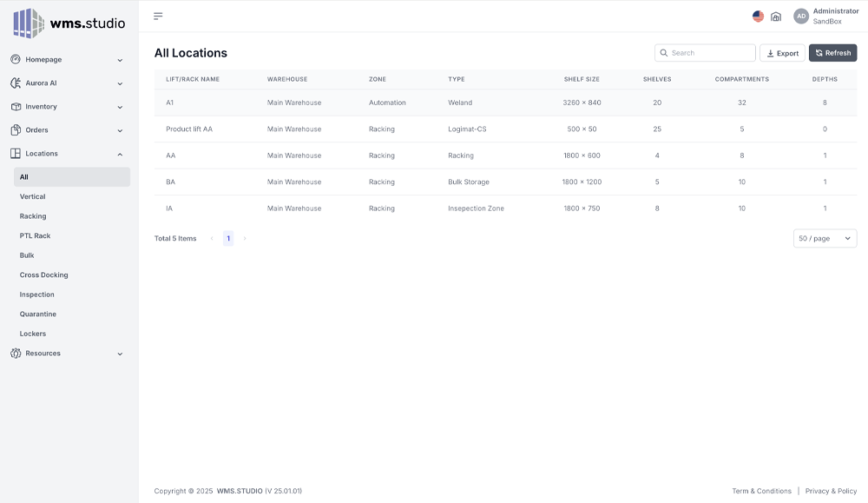Click the Aurora AI sidebar icon

coord(16,83)
